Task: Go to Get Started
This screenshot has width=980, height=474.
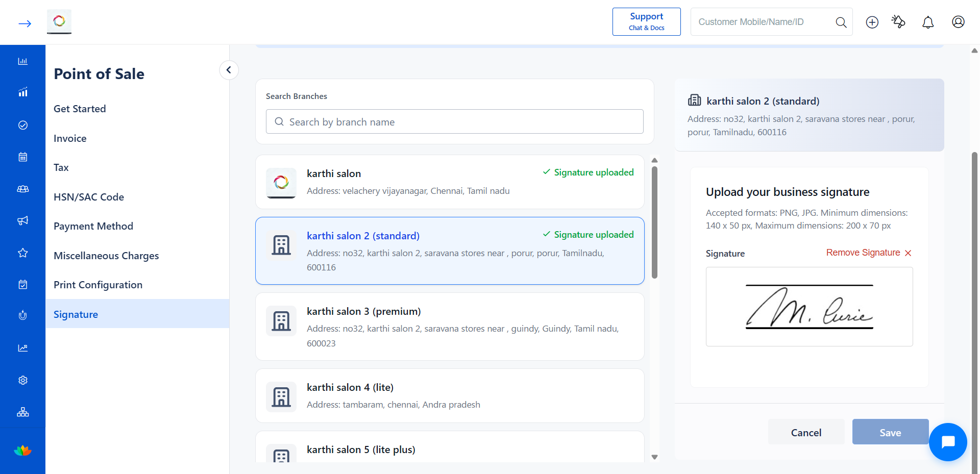Action: pyautogui.click(x=80, y=109)
